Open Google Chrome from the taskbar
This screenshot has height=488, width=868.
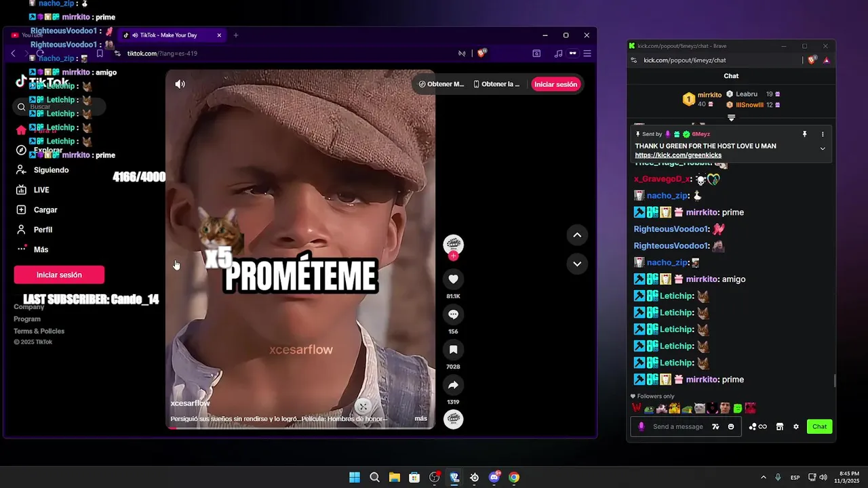click(514, 477)
